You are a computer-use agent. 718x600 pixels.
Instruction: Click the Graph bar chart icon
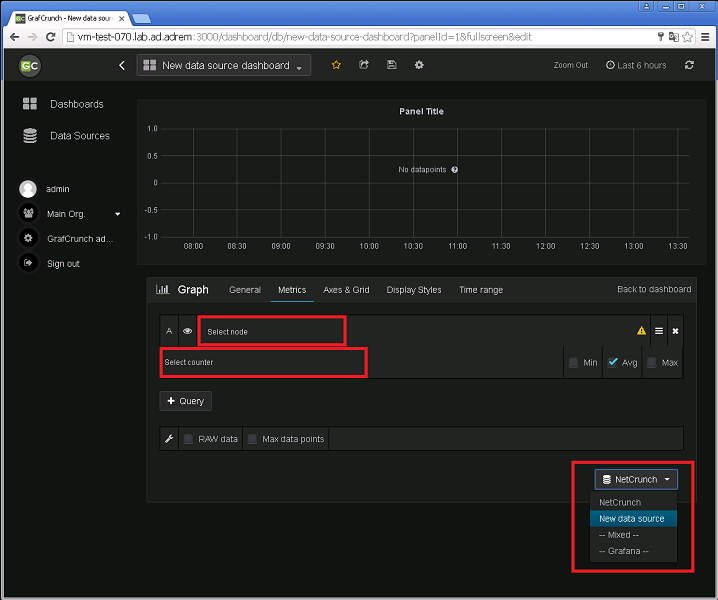(163, 289)
